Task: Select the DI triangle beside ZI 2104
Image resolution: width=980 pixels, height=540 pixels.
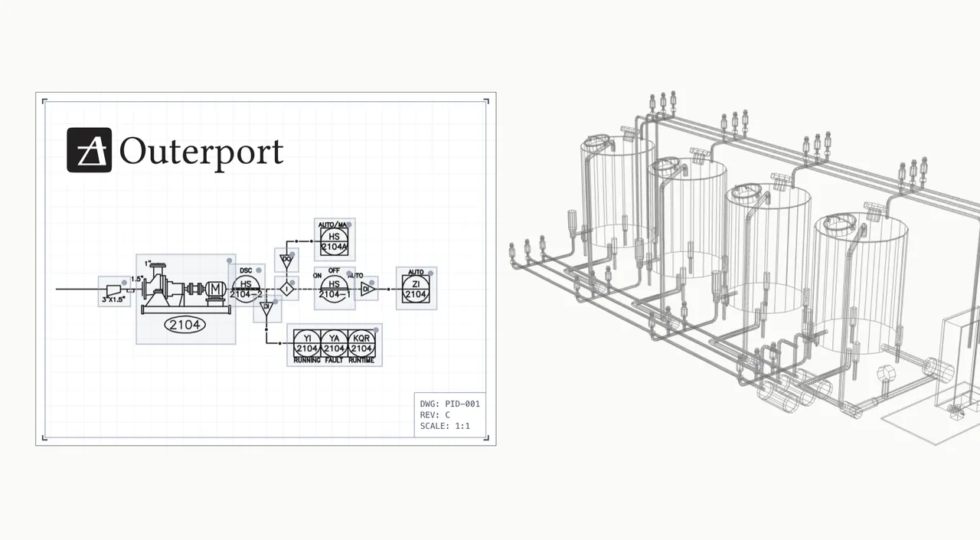Action: (367, 289)
